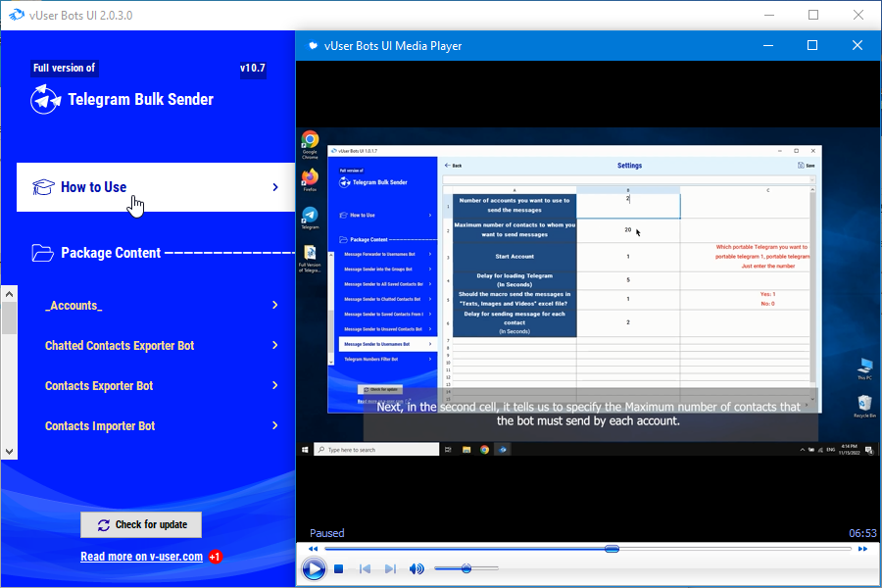Click the Telegram Bulk Sender logo icon

pos(45,100)
